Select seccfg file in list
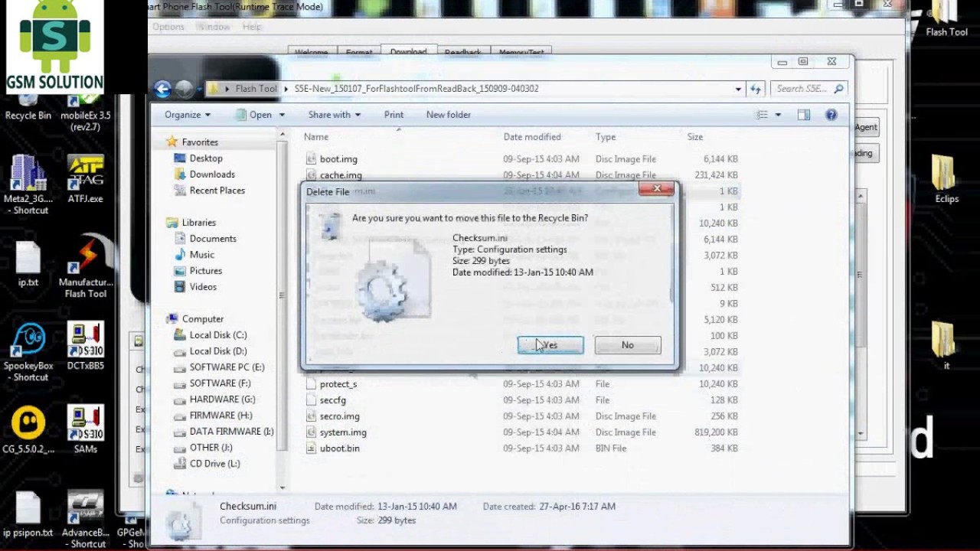Image resolution: width=980 pixels, height=551 pixels. (333, 400)
